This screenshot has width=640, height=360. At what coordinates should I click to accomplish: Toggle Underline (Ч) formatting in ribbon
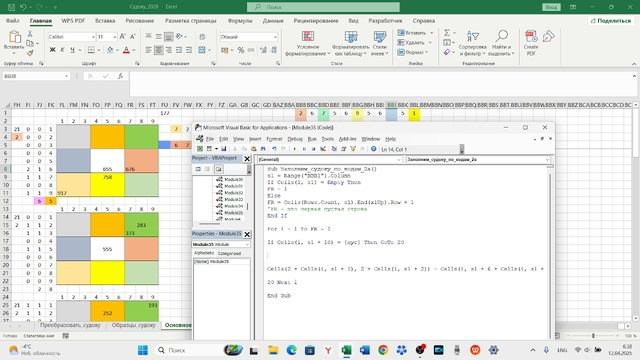tap(72, 50)
